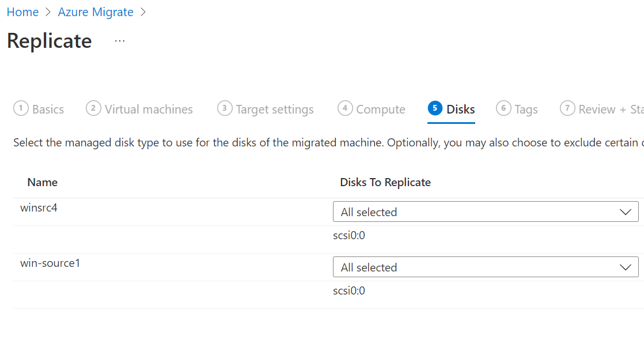Viewport: 644px width, 355px height.
Task: Click the step 2 circle icon
Action: pyautogui.click(x=93, y=108)
